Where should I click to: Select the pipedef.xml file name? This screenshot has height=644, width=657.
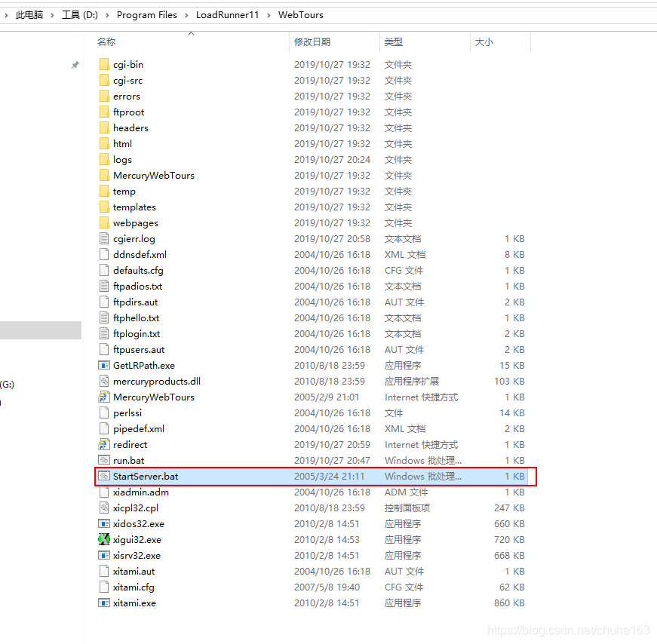pos(139,429)
